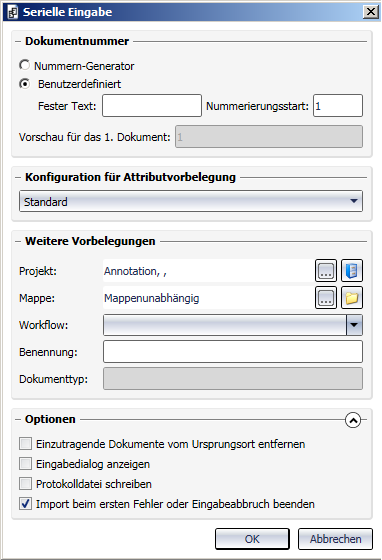Select the Nummern-Generator radio button
382x560 pixels.
(x=25, y=65)
